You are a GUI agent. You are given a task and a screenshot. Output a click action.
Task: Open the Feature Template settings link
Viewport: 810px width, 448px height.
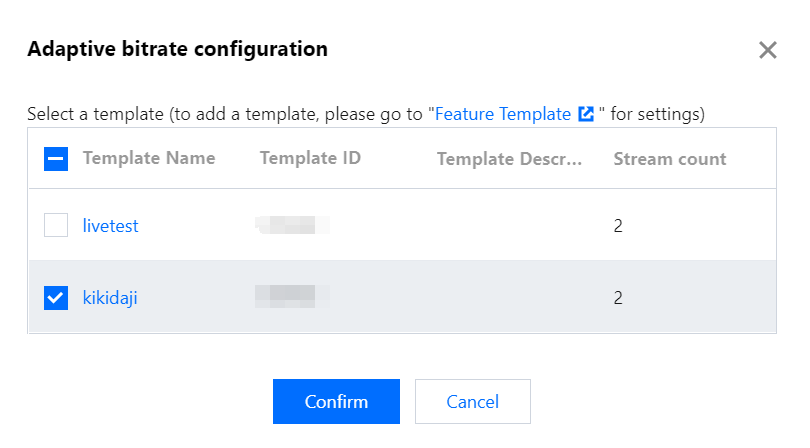pos(503,114)
